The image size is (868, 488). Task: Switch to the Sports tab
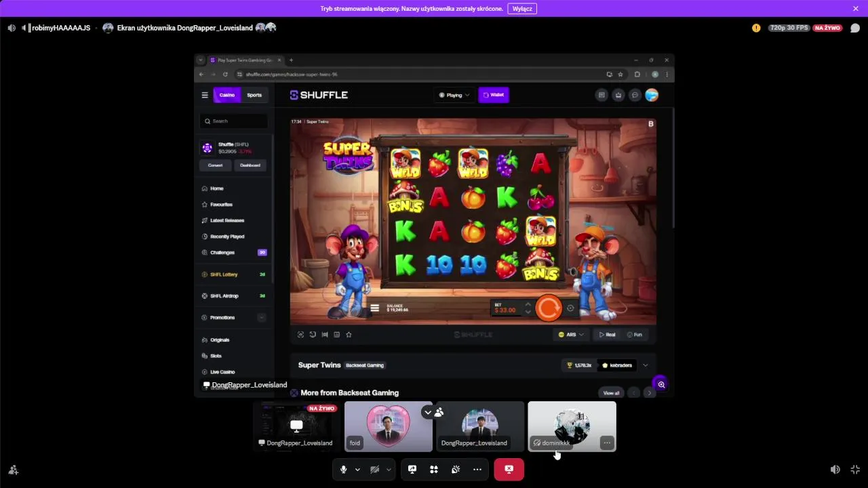pos(254,95)
